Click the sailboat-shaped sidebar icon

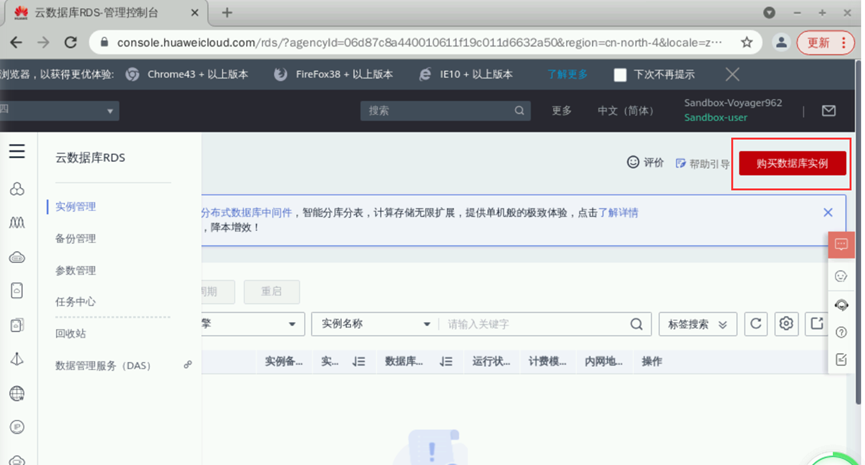click(x=17, y=359)
